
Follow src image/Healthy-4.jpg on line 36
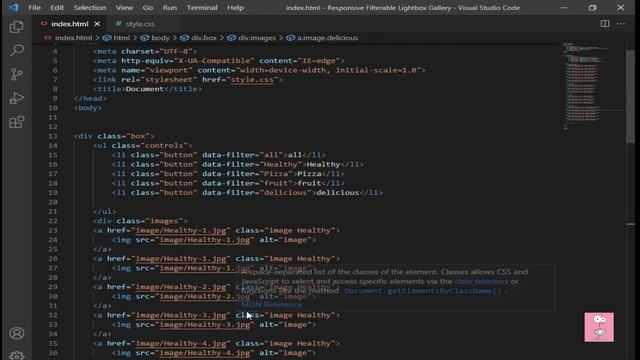pyautogui.click(x=204, y=353)
